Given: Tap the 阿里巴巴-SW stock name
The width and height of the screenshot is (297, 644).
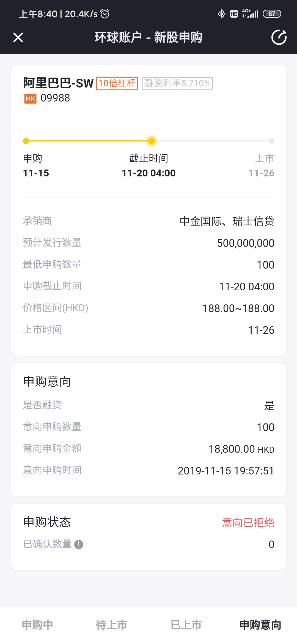Looking at the screenshot, I should point(58,83).
